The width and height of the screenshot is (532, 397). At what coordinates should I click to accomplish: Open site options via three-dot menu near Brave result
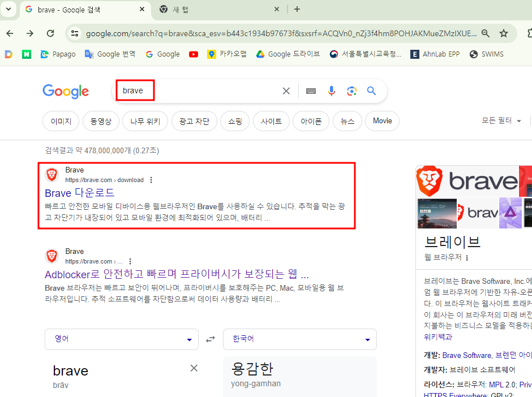pyautogui.click(x=151, y=179)
